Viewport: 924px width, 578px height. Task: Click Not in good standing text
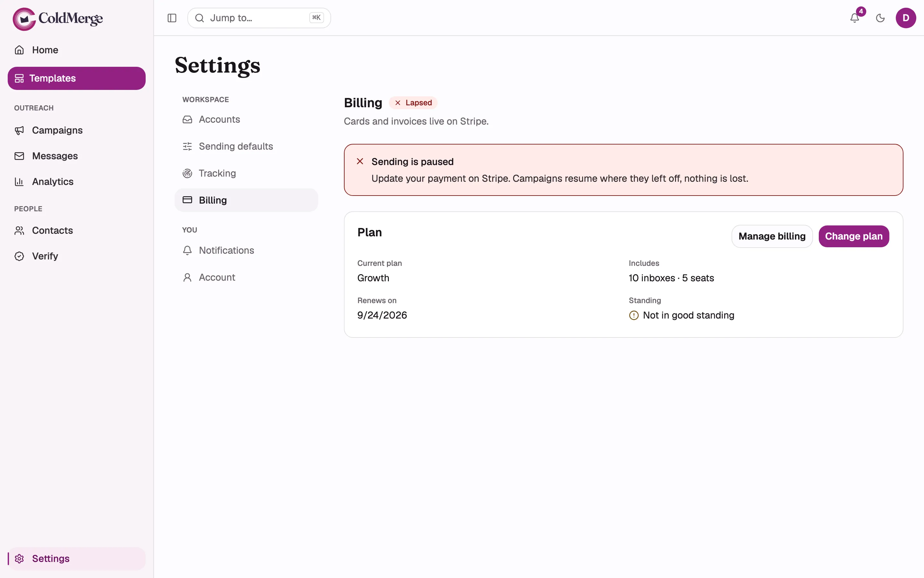pyautogui.click(x=689, y=315)
